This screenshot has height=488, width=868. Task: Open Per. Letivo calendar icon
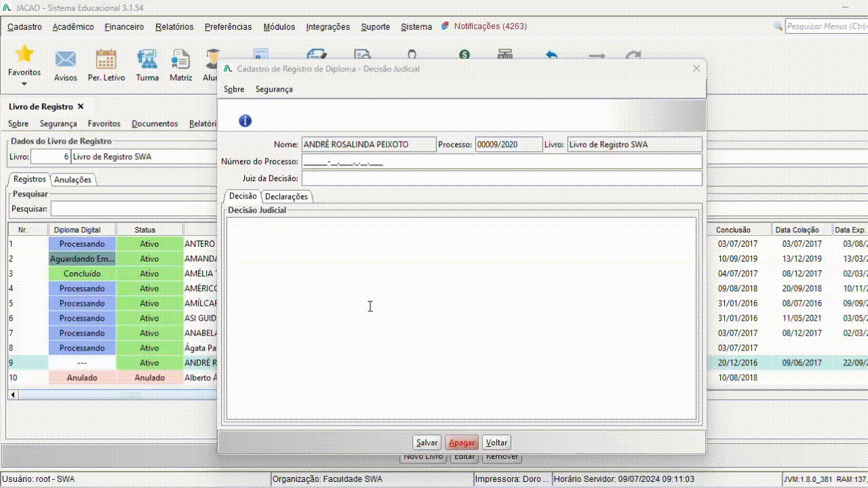(106, 60)
